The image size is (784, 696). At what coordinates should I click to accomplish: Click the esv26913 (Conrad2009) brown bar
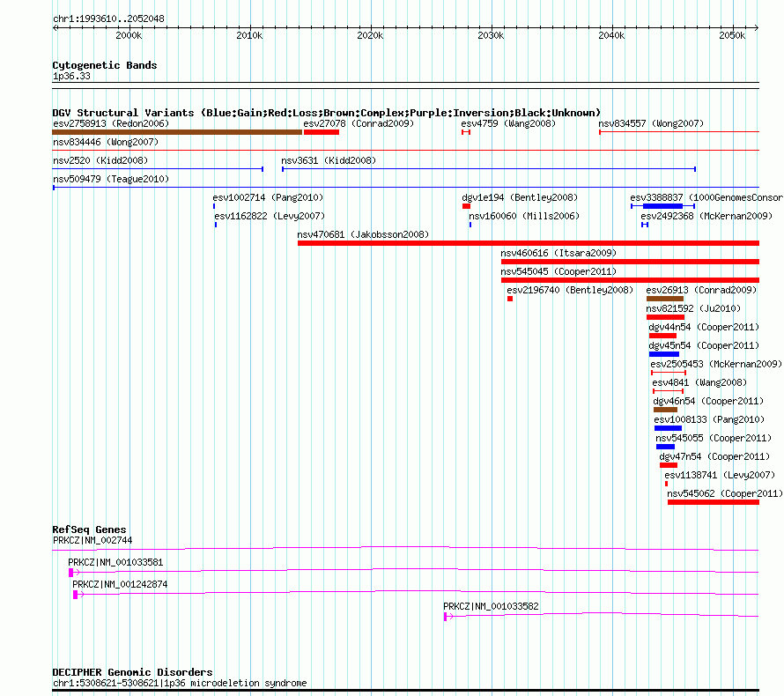click(x=664, y=299)
